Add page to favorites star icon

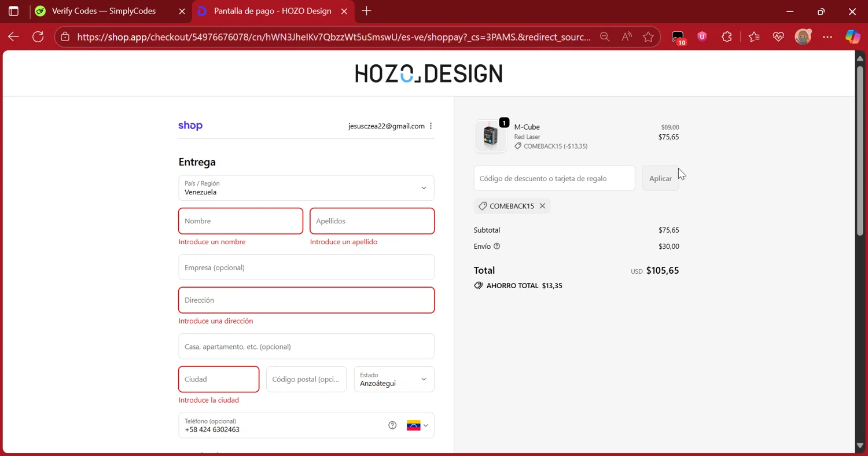click(648, 37)
